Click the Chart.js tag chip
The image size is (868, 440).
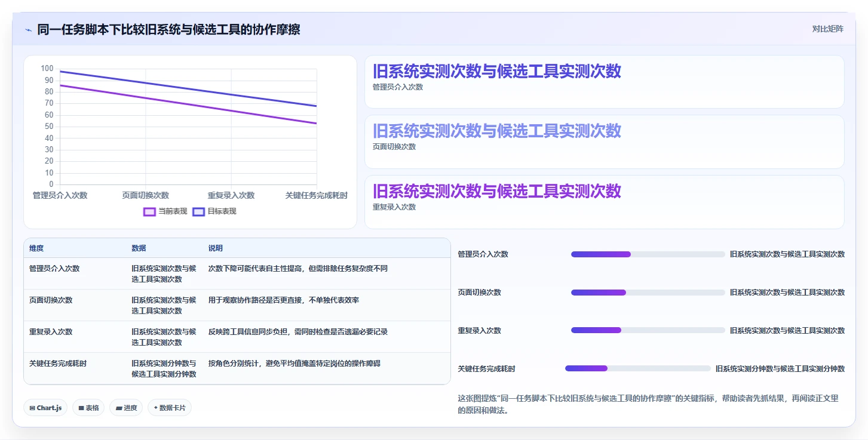(46, 408)
